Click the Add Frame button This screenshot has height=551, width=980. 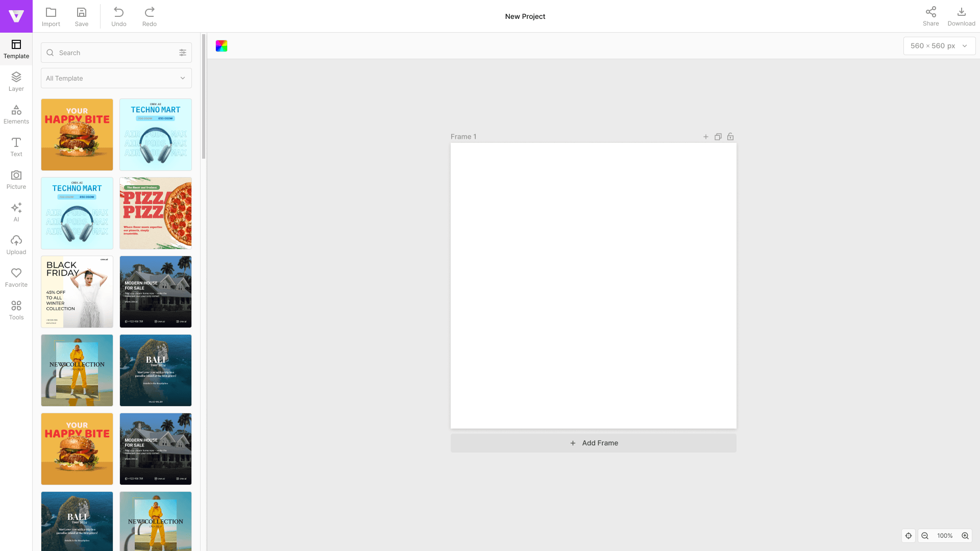[593, 443]
